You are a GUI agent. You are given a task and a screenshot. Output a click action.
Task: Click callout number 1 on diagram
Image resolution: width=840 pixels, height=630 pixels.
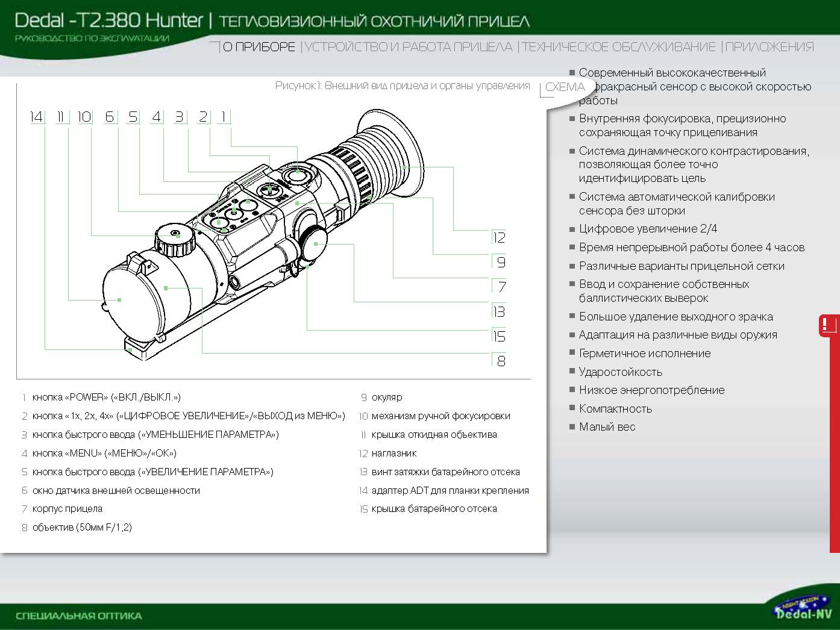coord(224,117)
